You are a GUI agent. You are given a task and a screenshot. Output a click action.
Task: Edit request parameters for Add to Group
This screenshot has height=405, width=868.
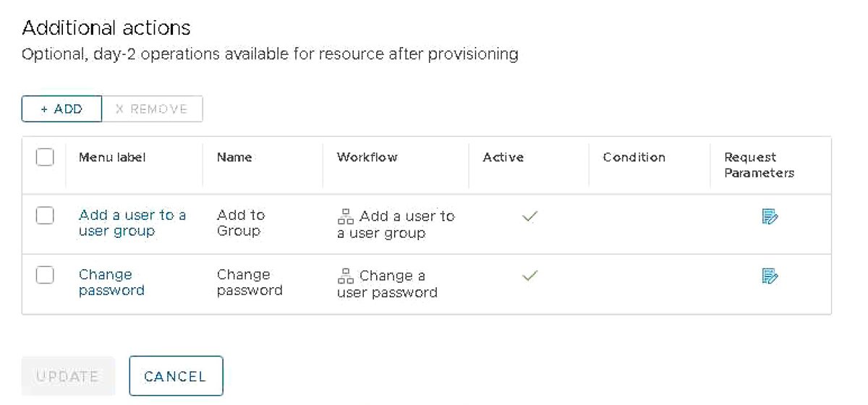(770, 216)
